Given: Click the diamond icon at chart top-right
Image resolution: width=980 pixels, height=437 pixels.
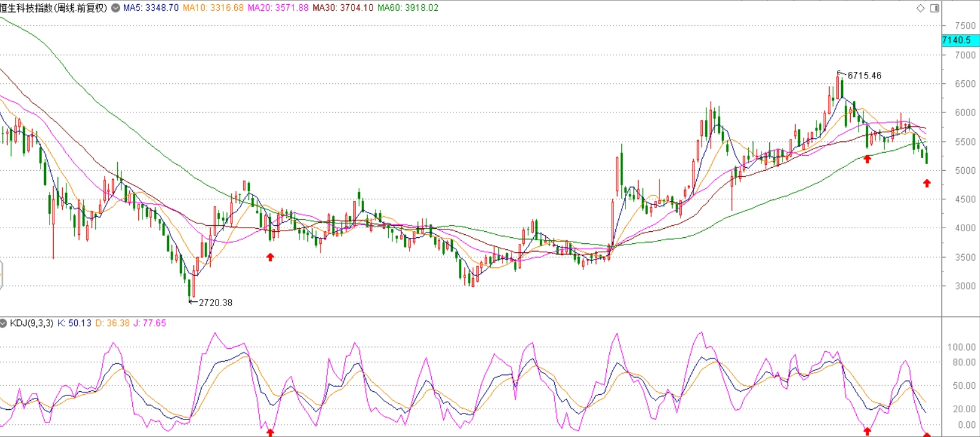Looking at the screenshot, I should [920, 8].
